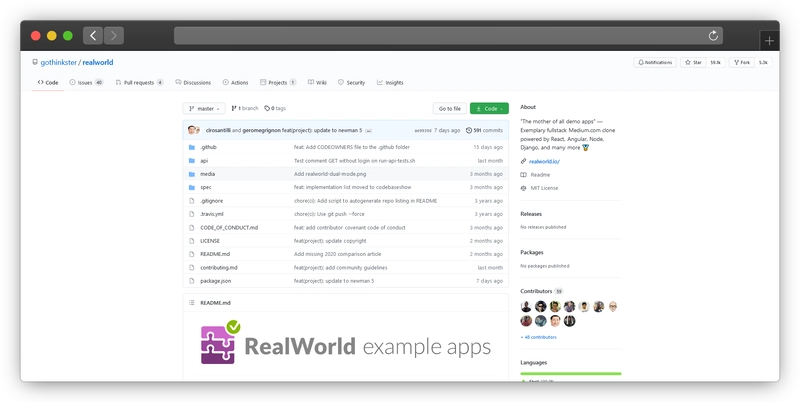Open the MIT License link
This screenshot has width=800, height=402.
pos(544,188)
